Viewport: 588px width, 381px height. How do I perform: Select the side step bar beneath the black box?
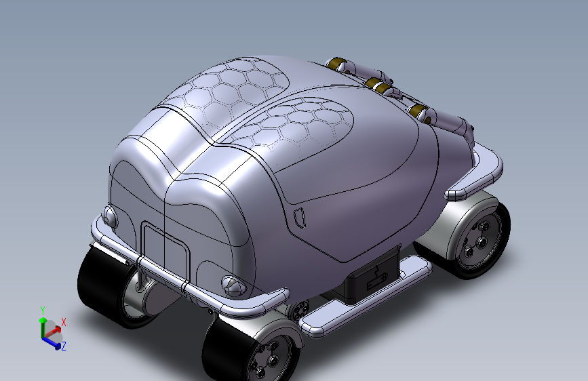pos(366,296)
